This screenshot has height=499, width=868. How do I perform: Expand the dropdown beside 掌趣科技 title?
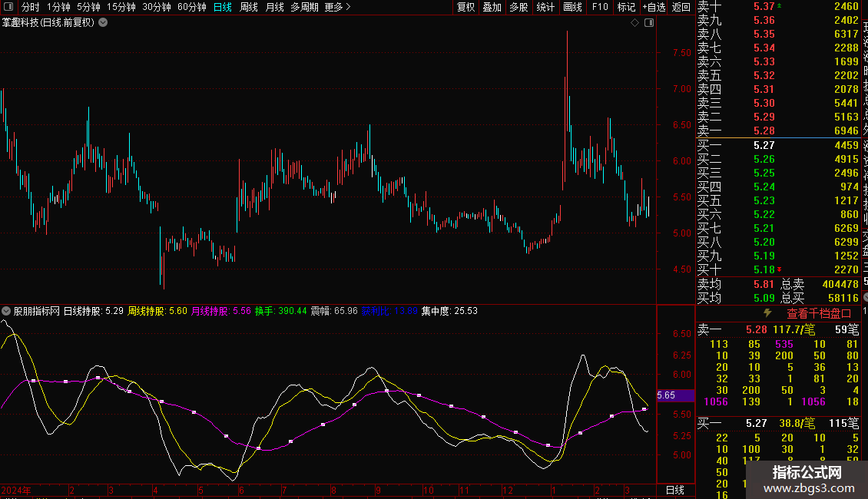(x=103, y=23)
